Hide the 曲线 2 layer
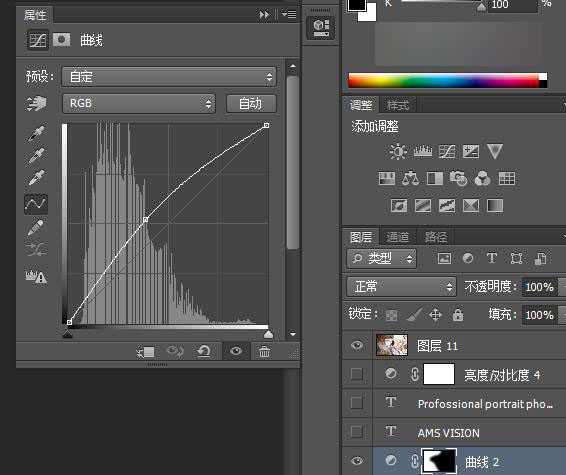566x475 pixels. 357,461
